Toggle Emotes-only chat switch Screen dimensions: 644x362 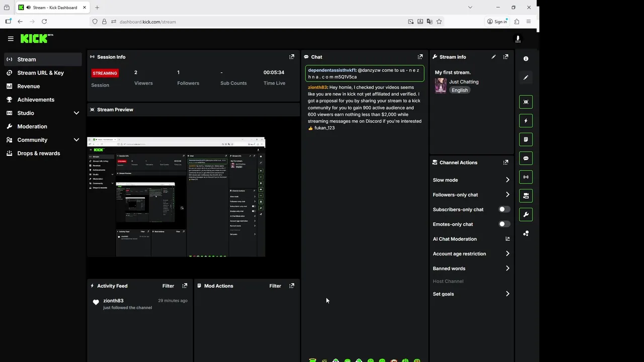pos(504,224)
